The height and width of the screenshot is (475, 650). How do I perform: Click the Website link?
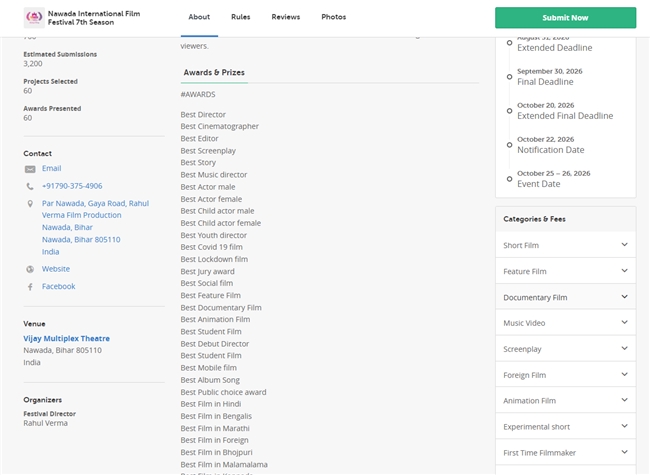(56, 269)
